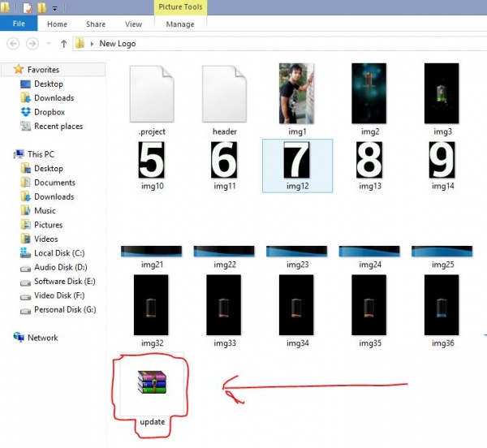Select Video Disk (F:) drive
This screenshot has height=448, width=487.
click(x=59, y=295)
